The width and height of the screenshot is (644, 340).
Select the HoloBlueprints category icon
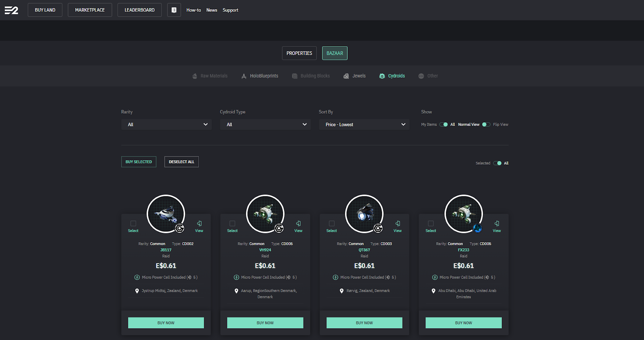click(x=244, y=76)
